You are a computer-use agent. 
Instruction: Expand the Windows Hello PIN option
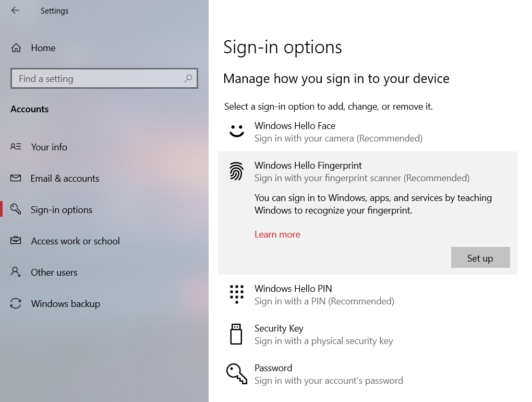(x=367, y=294)
